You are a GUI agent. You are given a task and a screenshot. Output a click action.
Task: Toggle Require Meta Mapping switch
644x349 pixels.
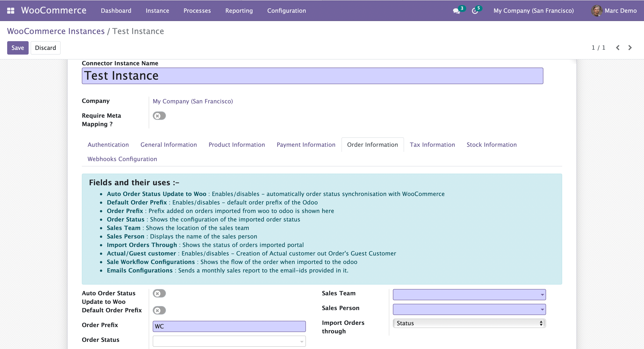(159, 116)
